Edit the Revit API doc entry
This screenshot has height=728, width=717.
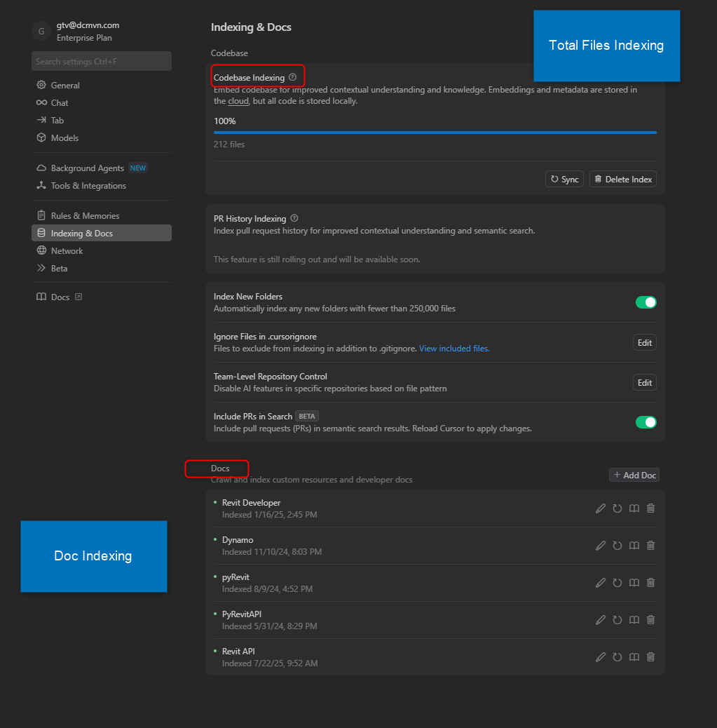point(601,657)
